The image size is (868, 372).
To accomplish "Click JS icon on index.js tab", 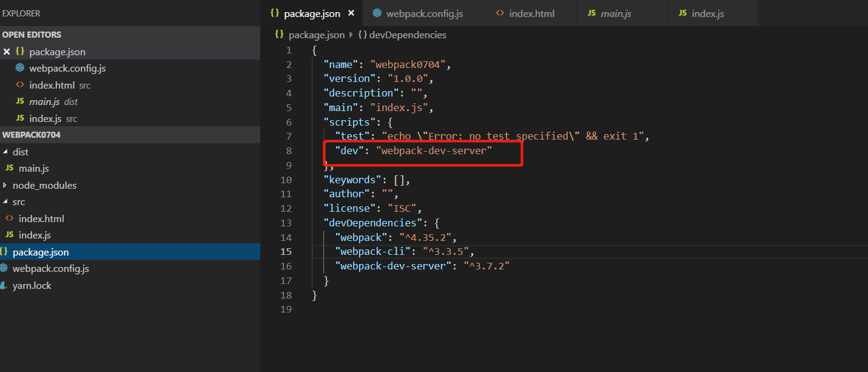I will pos(682,13).
